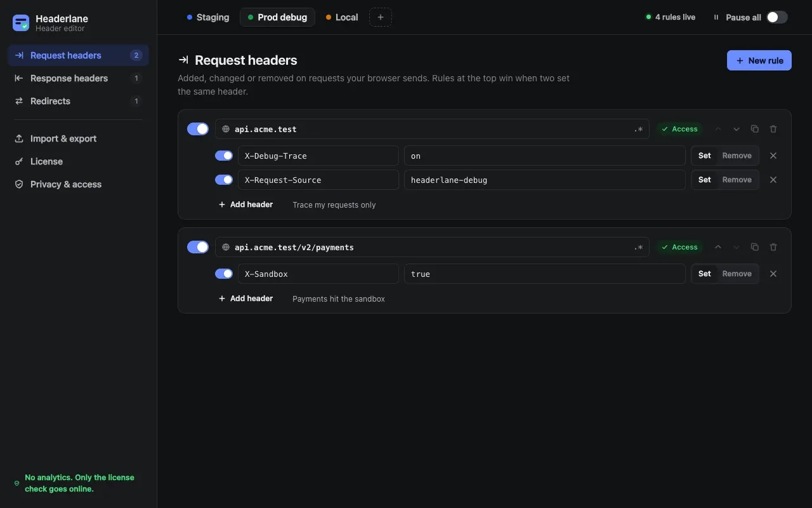
Task: Toggle the Pause all switch
Action: click(777, 17)
